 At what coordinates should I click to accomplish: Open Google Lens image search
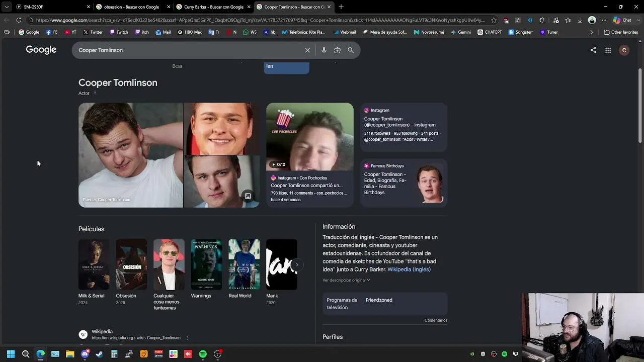(337, 50)
